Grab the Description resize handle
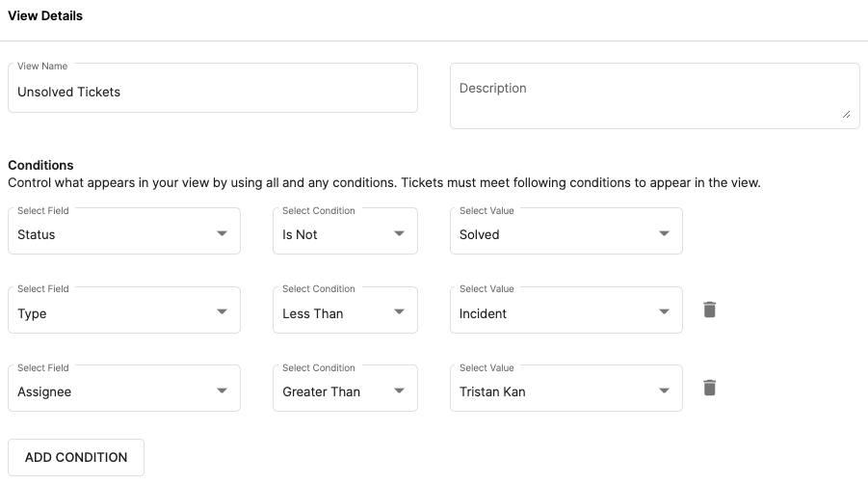Screen dimensions: 868x485 pos(847,114)
